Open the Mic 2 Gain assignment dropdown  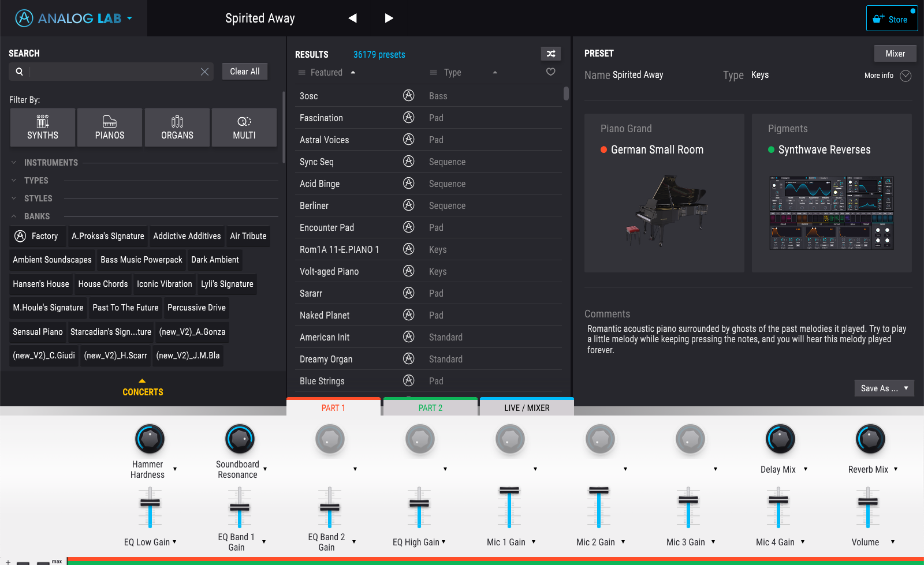pyautogui.click(x=623, y=542)
